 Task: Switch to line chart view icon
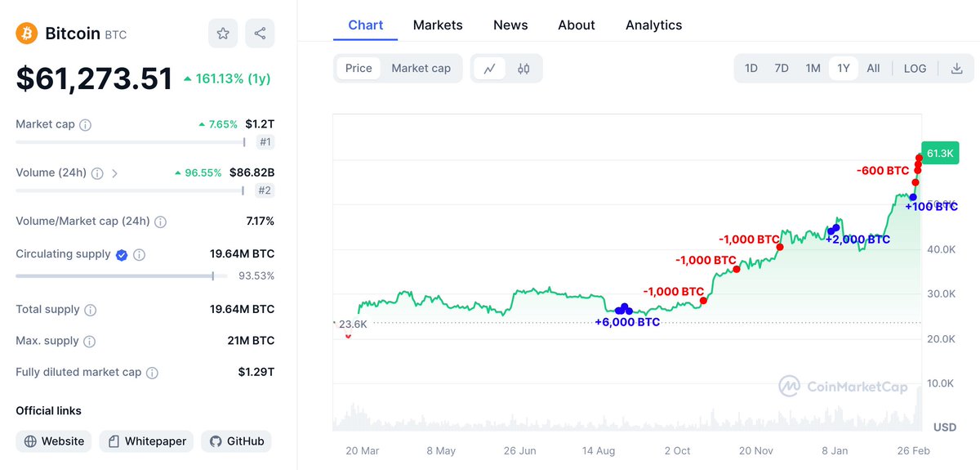[x=490, y=69]
